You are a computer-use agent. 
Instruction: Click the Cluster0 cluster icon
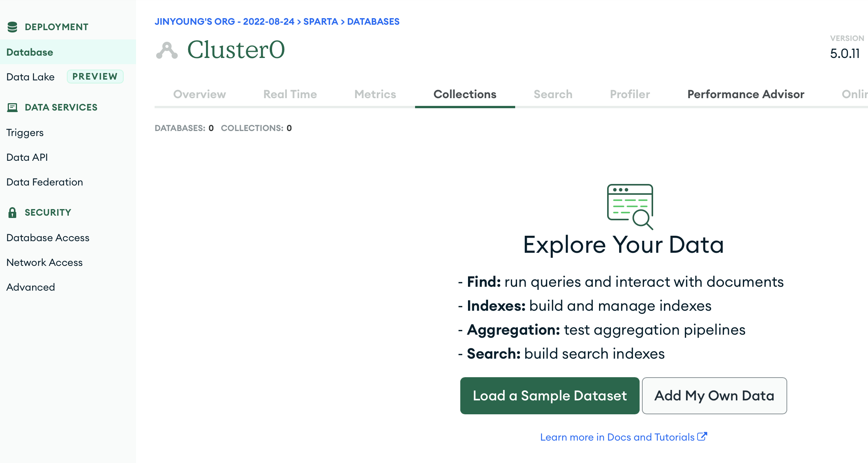click(167, 50)
